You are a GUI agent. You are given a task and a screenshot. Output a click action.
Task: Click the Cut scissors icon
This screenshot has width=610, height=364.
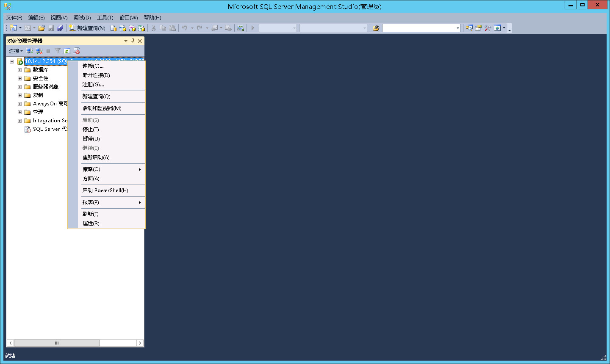154,28
